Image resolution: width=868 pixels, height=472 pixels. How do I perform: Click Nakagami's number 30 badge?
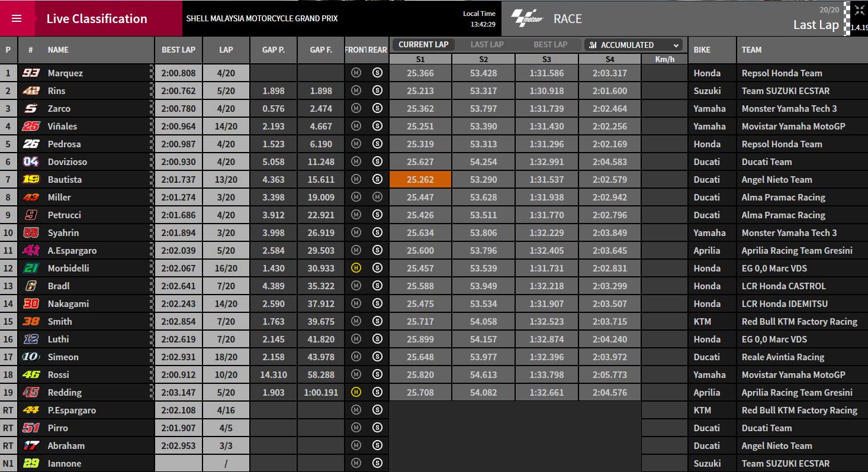pos(31,303)
